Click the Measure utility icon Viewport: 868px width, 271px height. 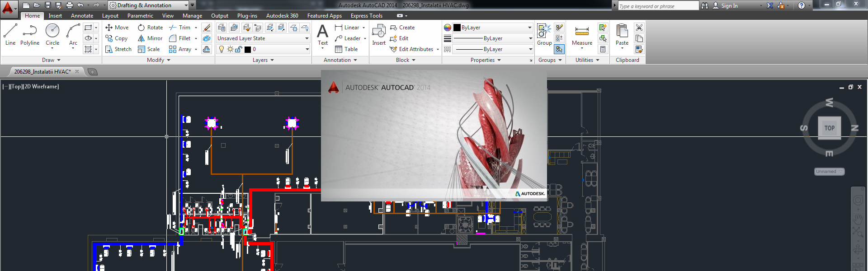(582, 34)
